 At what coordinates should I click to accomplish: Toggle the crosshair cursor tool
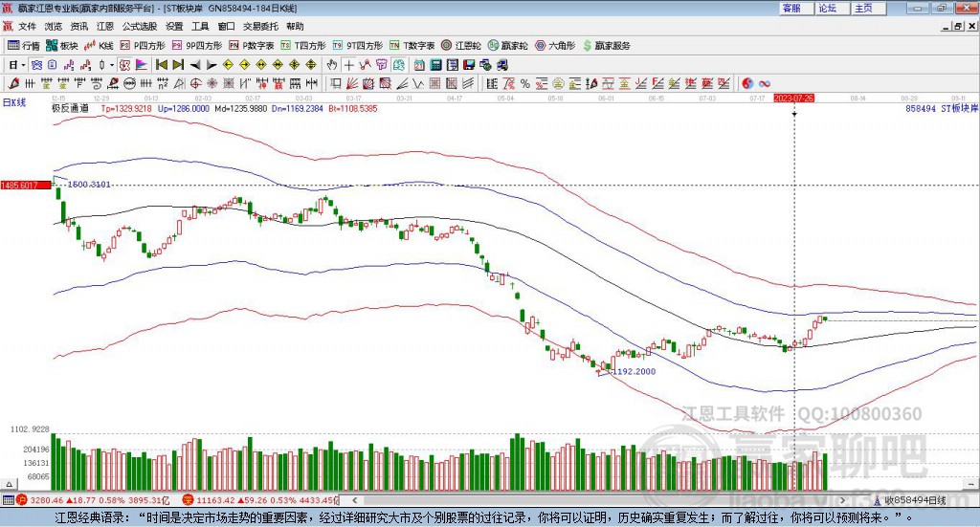pos(349,65)
